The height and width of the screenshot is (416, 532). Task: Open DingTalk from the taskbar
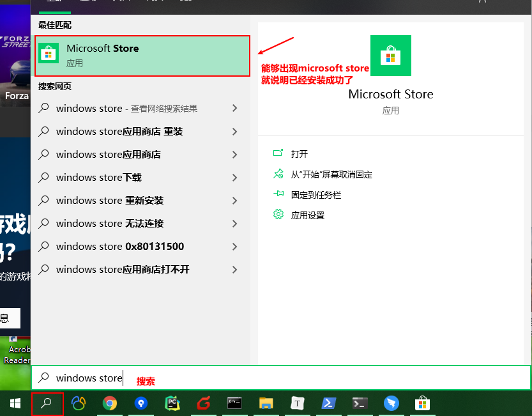[x=391, y=403]
